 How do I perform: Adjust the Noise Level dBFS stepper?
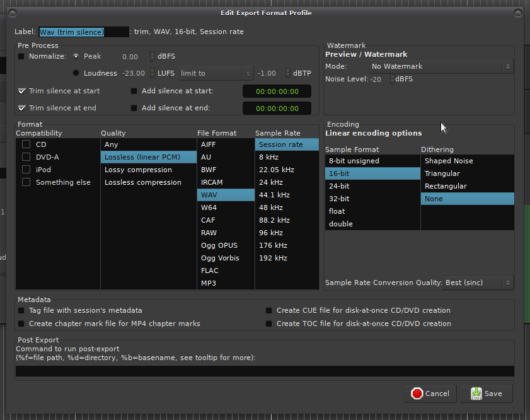(x=392, y=79)
